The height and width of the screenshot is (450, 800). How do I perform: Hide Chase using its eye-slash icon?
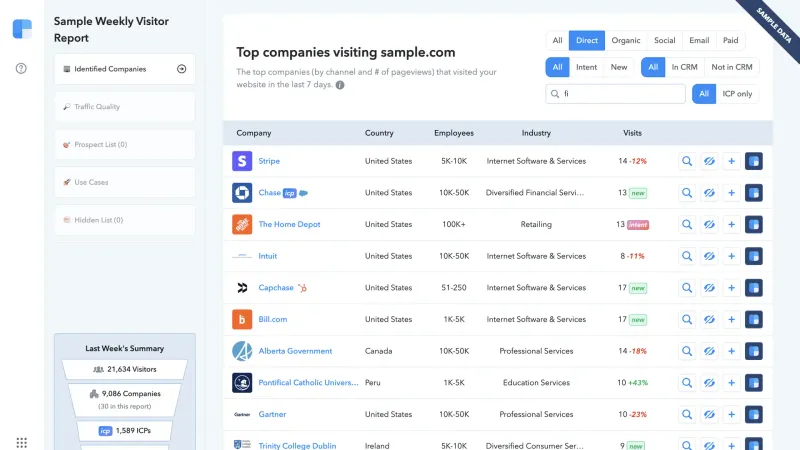(x=709, y=193)
